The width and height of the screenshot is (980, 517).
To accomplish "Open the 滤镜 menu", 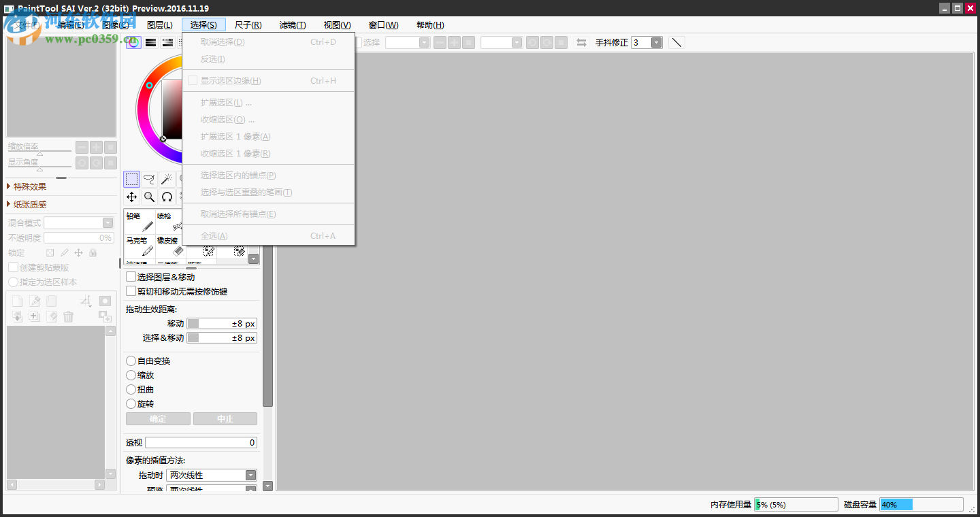I will (x=293, y=25).
